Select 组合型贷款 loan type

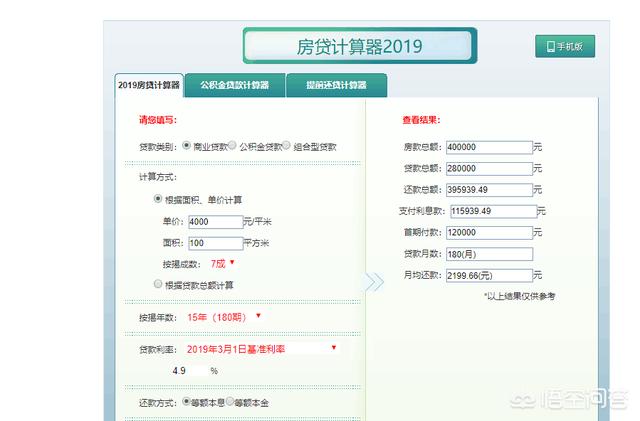point(286,145)
